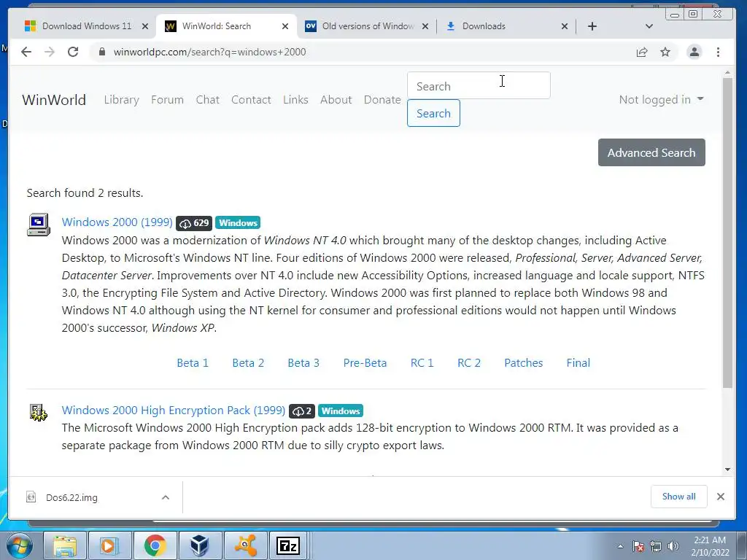Open the RC 2 release
The height and width of the screenshot is (560, 747).
pos(469,363)
